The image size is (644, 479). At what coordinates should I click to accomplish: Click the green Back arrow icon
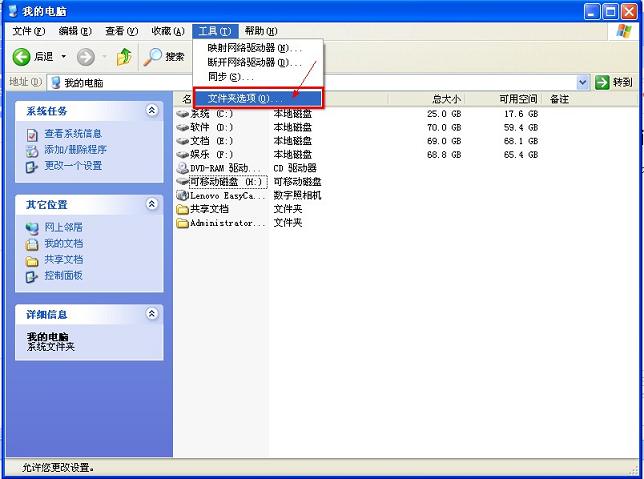coord(21,57)
